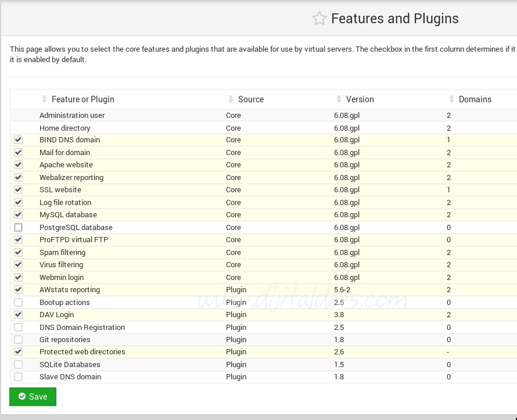Sort the table by the Version column
Viewport: 517px width, 420px height.
[x=339, y=99]
